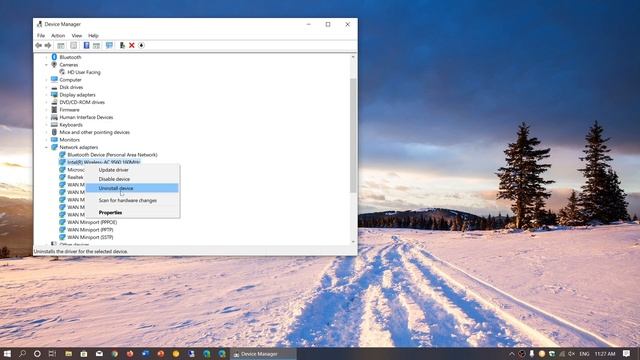Screen dimensions: 640x360
Task: Click the circled down-arrow toolbar icon
Action: [141, 45]
